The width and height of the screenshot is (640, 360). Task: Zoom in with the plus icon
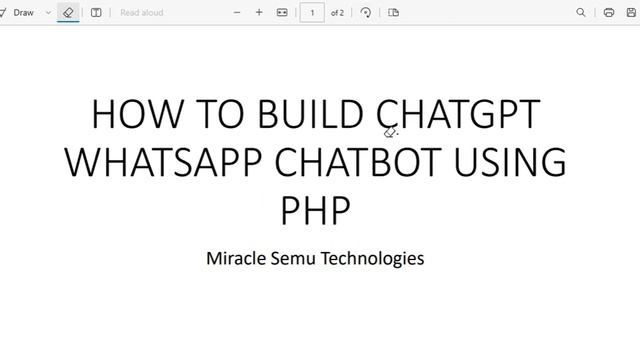[x=259, y=13]
